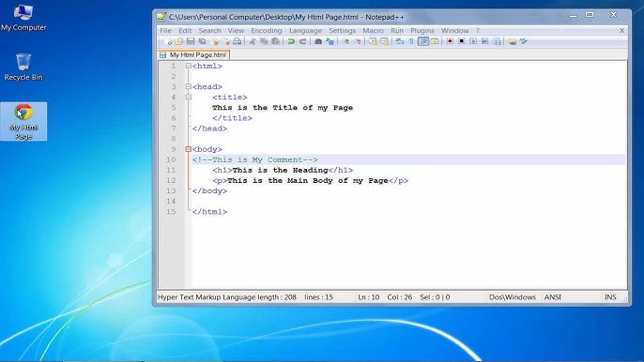This screenshot has width=644, height=362.
Task: Click the Save file toolbar icon
Action: [x=191, y=41]
